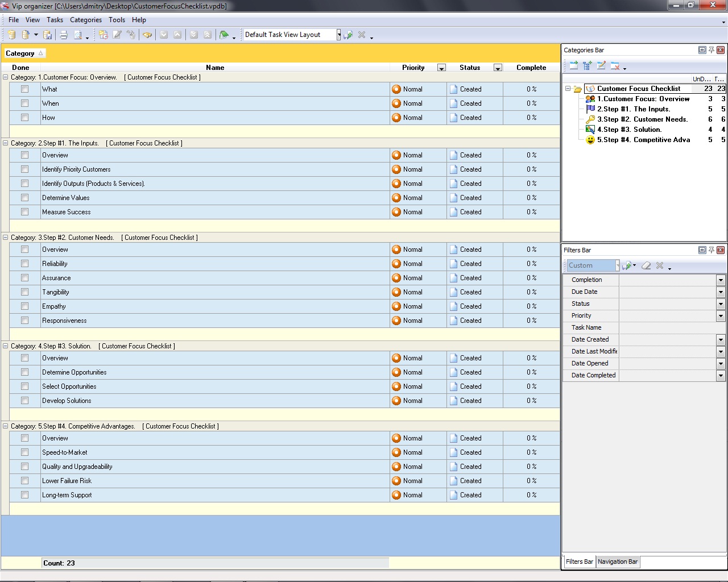Open the Categories menu
Image resolution: width=728 pixels, height=582 pixels.
coord(85,19)
